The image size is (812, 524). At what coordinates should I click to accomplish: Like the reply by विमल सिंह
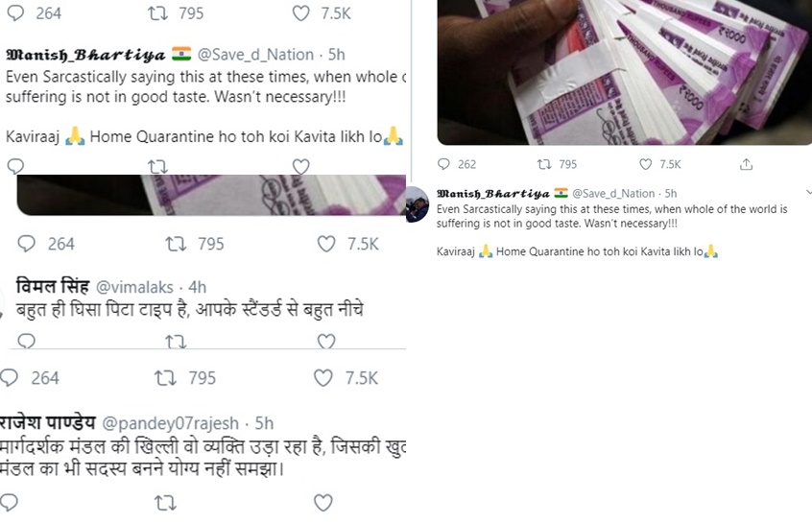tap(326, 341)
